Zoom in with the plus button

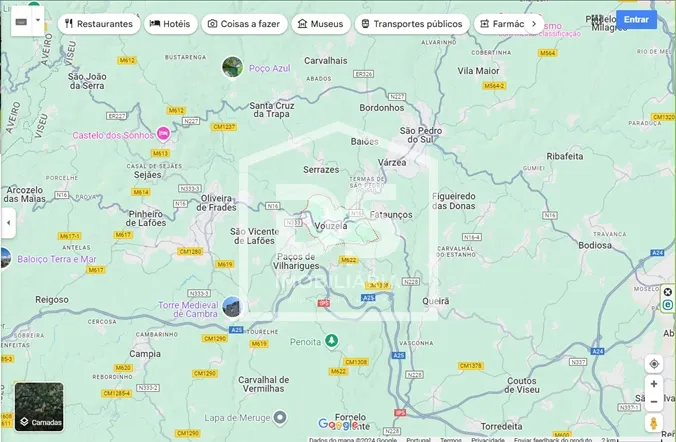pos(654,384)
